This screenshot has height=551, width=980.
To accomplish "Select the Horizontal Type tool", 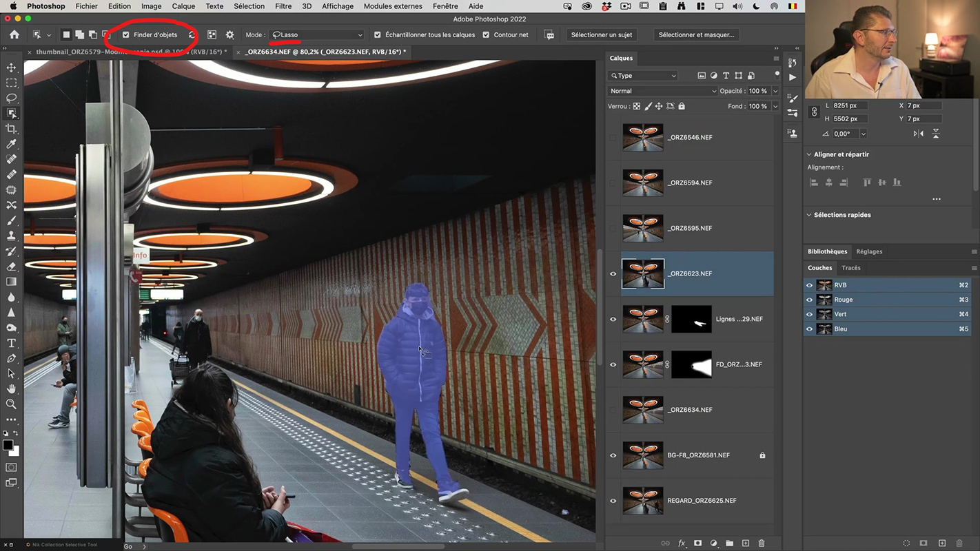I will (11, 343).
